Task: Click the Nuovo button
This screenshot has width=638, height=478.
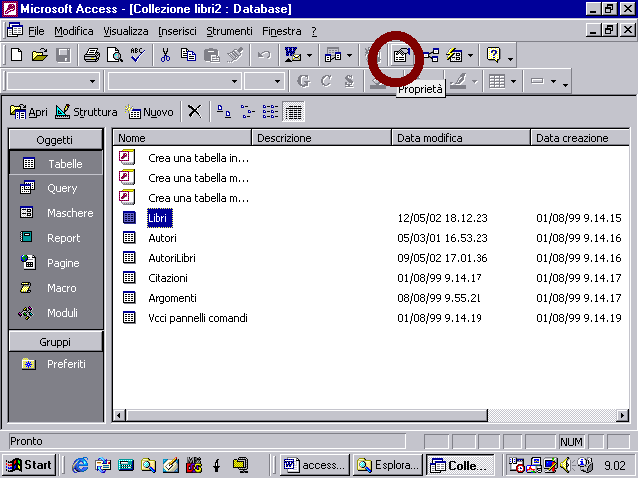Action: (149, 111)
